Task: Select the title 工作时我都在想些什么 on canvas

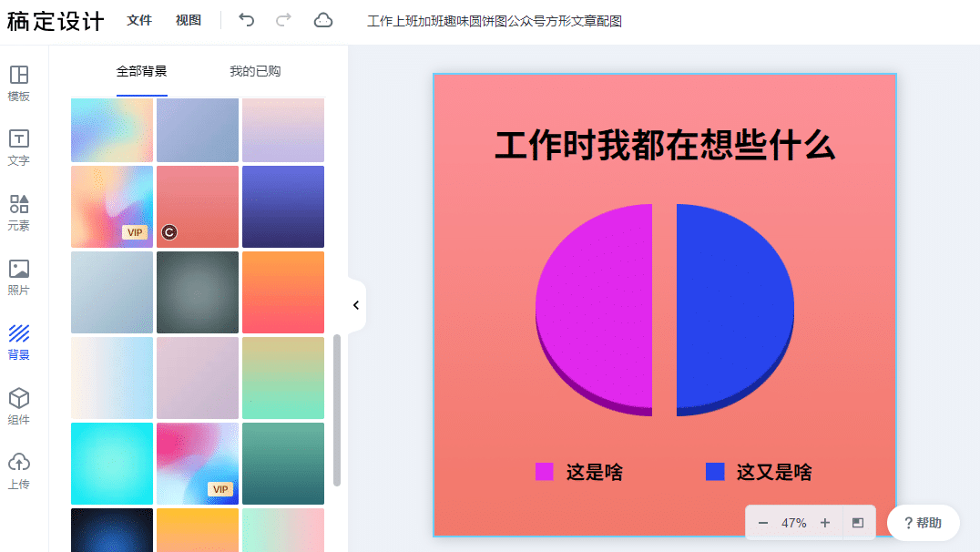Action: (x=665, y=146)
